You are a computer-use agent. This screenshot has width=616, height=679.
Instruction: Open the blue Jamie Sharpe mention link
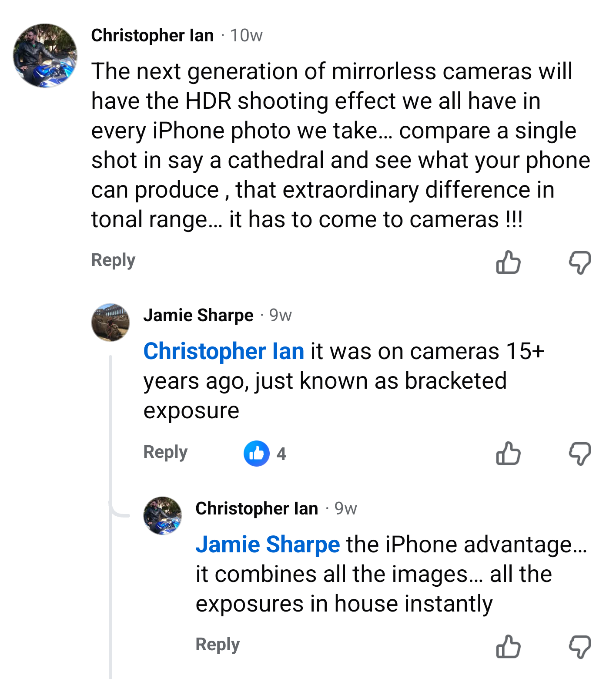268,545
